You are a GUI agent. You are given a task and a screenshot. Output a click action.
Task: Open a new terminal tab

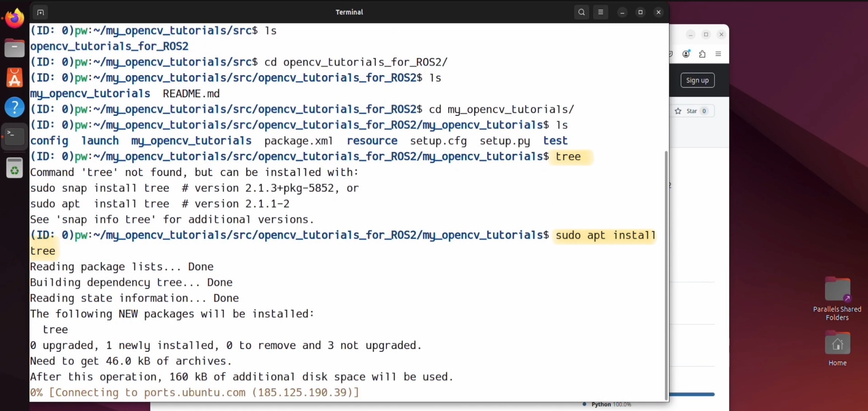coord(40,12)
